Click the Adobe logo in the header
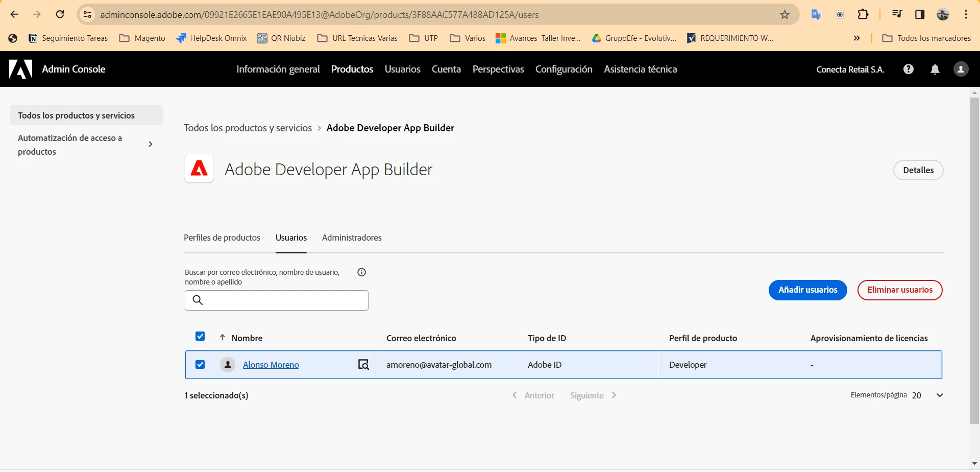 [x=20, y=69]
